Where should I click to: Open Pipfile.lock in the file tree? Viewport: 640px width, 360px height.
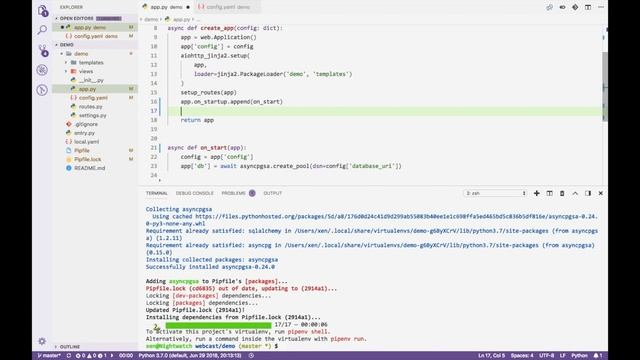pos(87,159)
